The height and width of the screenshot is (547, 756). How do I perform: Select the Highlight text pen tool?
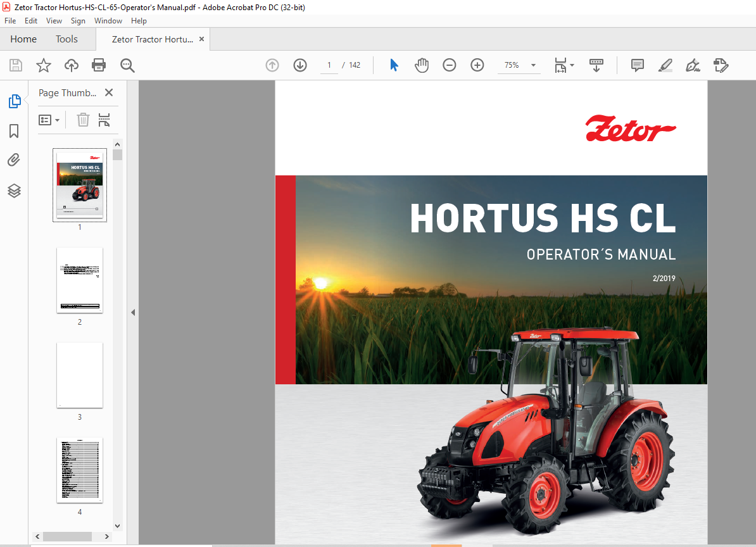(x=665, y=65)
